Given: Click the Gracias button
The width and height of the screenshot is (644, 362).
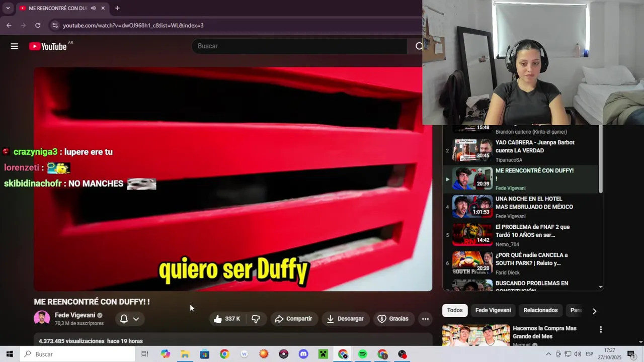Looking at the screenshot, I should [393, 319].
